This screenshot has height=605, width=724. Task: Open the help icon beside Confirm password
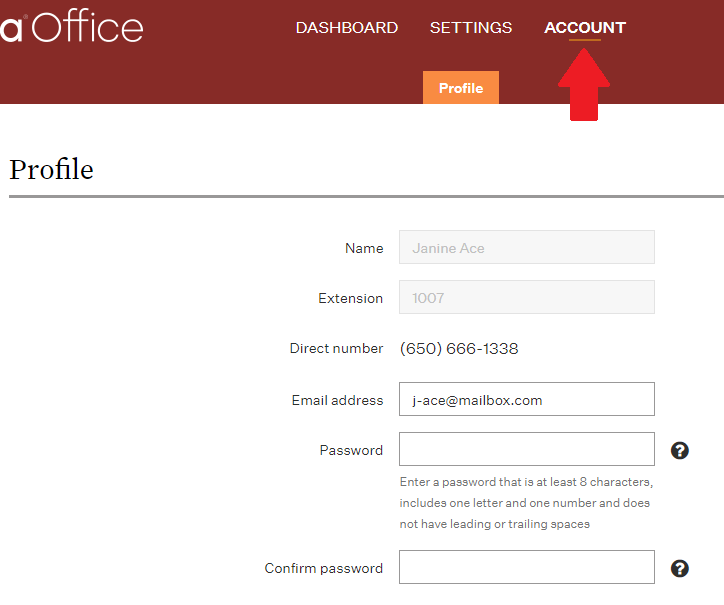(679, 569)
